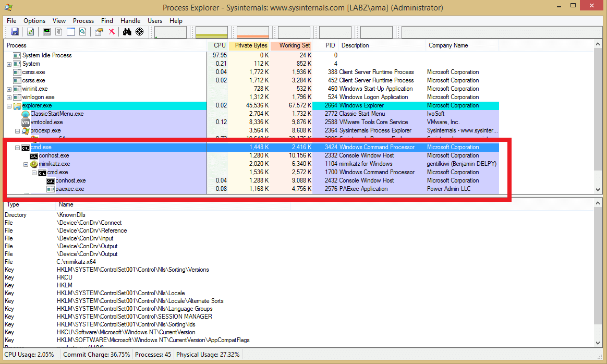Click the Show Process Tree icon
Viewport: 607px width, 364px height.
[x=58, y=32]
